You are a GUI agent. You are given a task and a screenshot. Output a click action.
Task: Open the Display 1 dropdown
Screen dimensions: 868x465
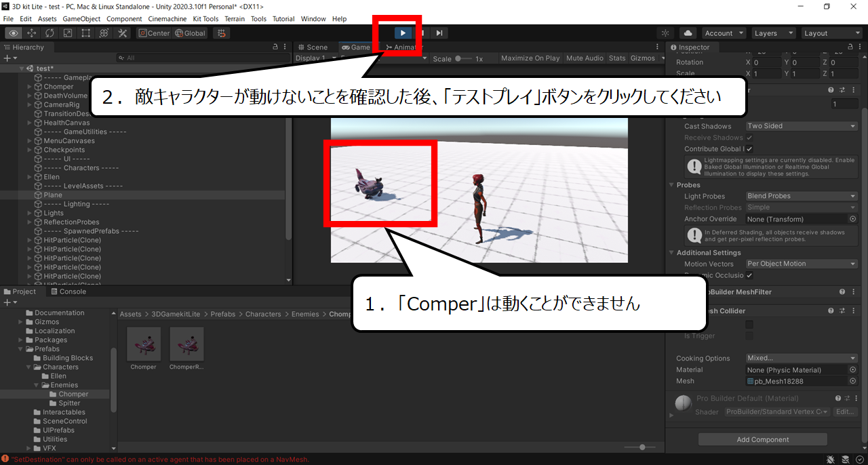[315, 58]
